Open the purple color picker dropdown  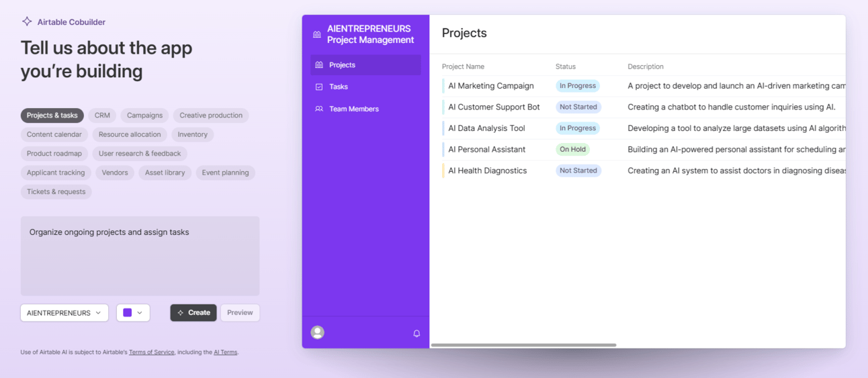(x=133, y=313)
